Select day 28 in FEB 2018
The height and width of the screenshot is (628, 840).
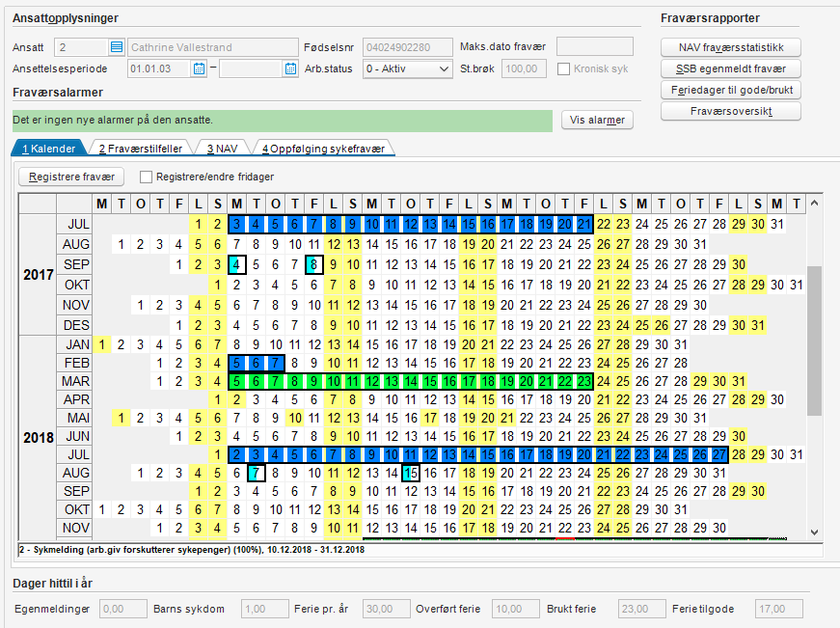pyautogui.click(x=680, y=364)
